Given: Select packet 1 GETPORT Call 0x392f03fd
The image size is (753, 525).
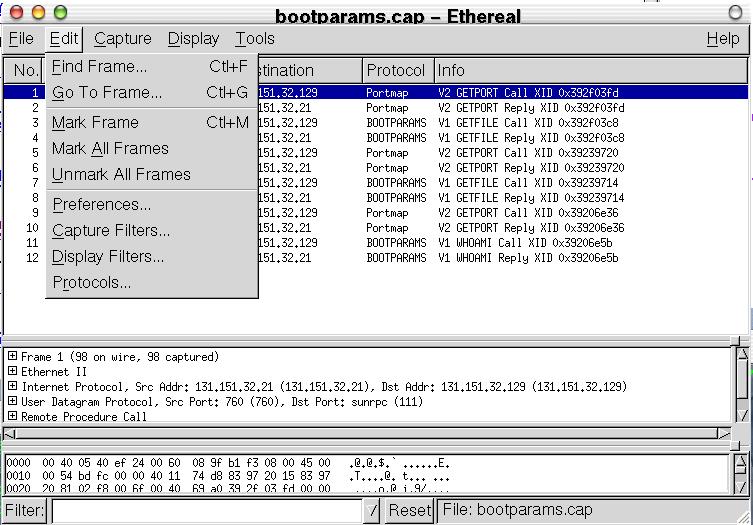Looking at the screenshot, I should tap(376, 92).
